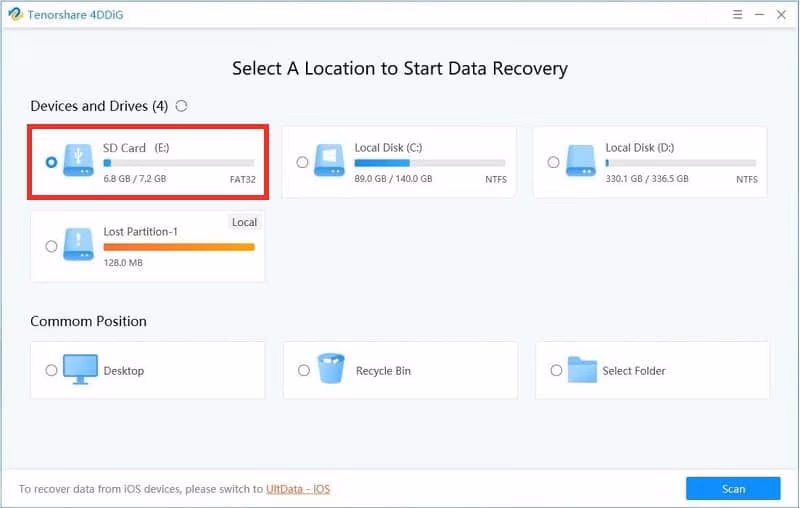
Task: Refresh the Devices and Drives list
Action: (x=181, y=106)
